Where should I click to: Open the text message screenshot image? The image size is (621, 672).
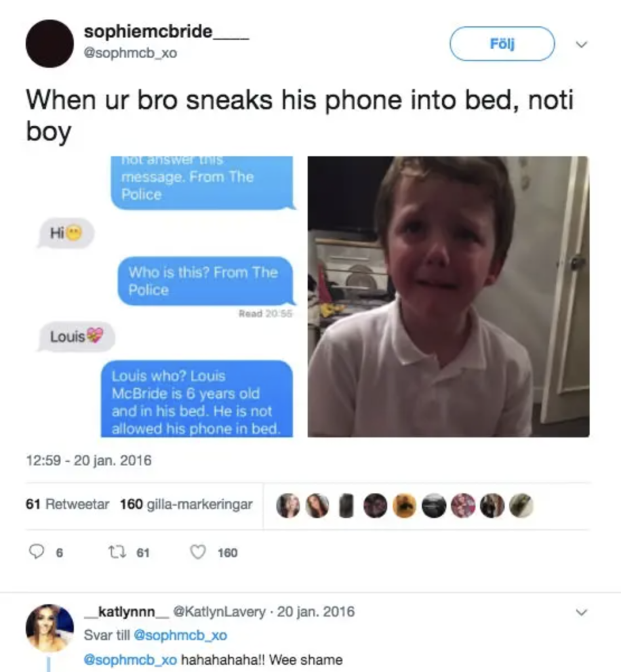click(x=163, y=297)
